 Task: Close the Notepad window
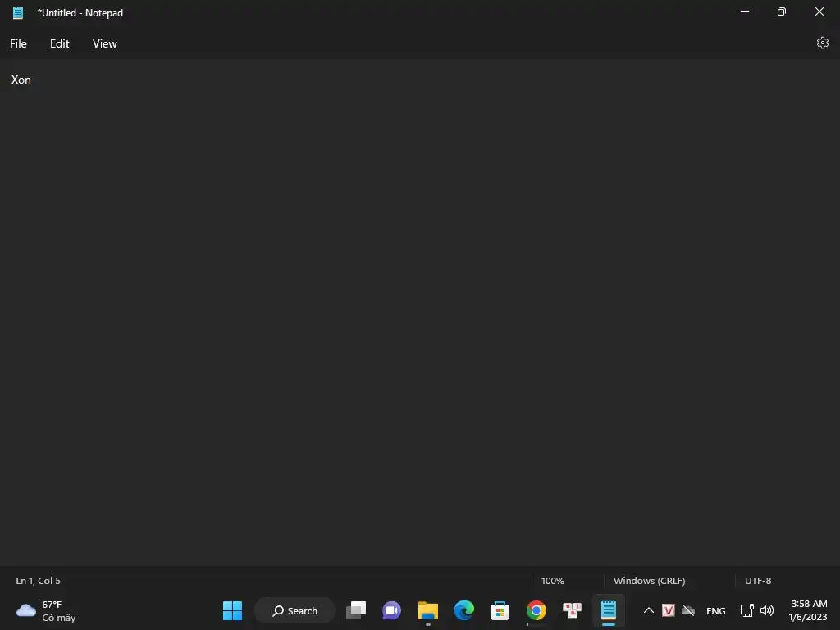click(819, 11)
